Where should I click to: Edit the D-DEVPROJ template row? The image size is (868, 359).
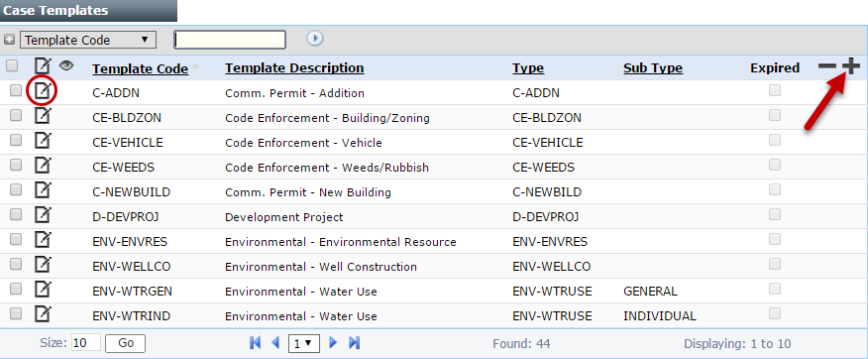(43, 215)
